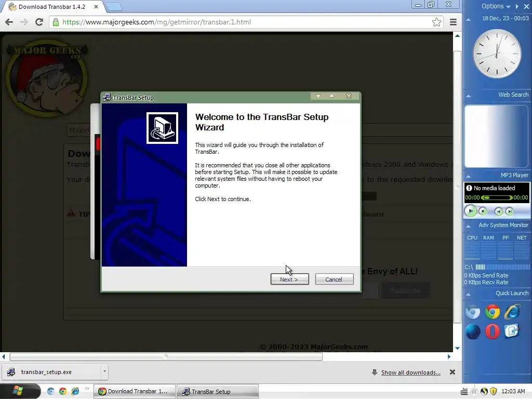View site security padlock info
This screenshot has width=532, height=399.
point(56,22)
